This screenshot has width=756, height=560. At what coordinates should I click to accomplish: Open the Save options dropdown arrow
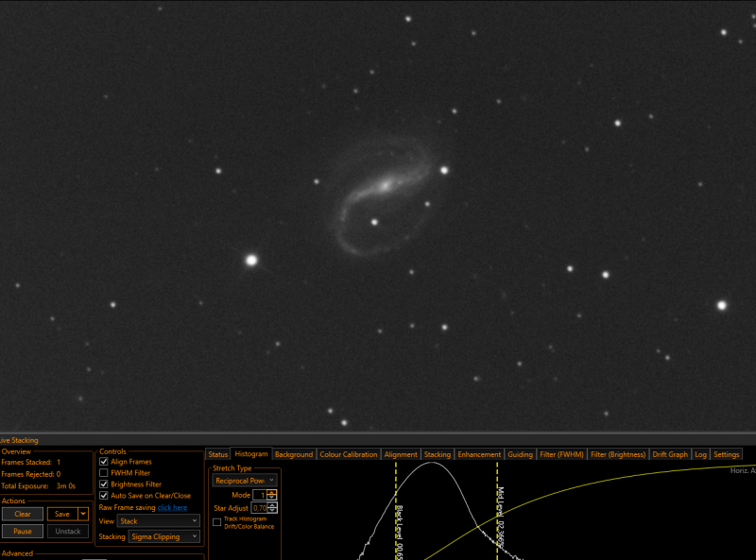[x=83, y=514]
